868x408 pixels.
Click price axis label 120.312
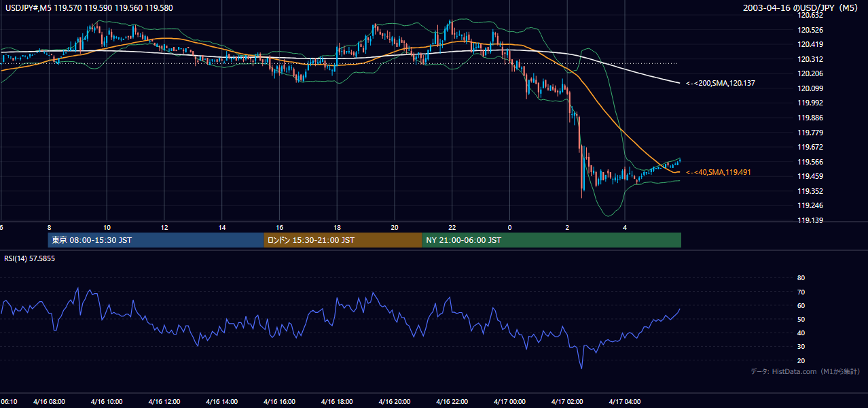pyautogui.click(x=812, y=59)
